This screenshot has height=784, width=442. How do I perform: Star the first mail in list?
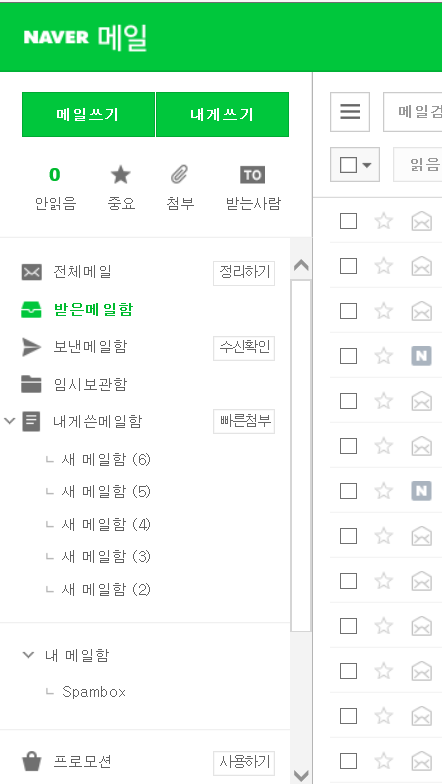click(x=384, y=220)
